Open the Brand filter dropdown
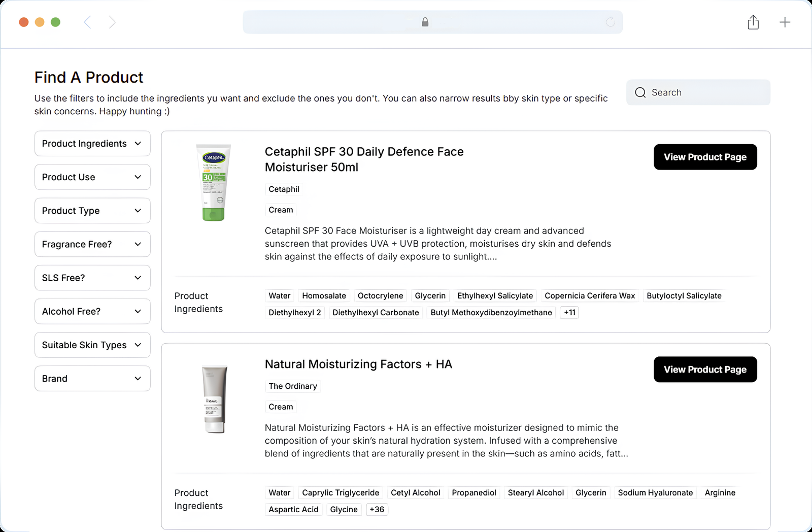 [92, 379]
